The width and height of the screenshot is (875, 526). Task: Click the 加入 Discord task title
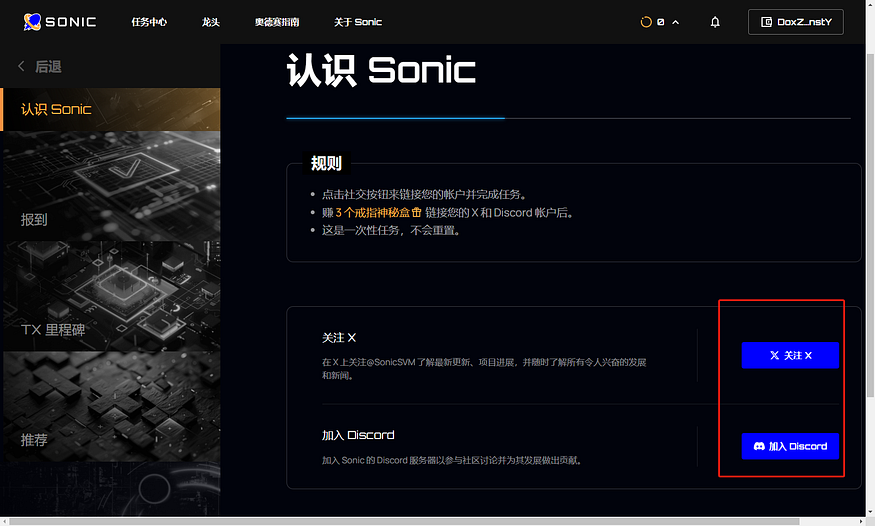tap(358, 435)
